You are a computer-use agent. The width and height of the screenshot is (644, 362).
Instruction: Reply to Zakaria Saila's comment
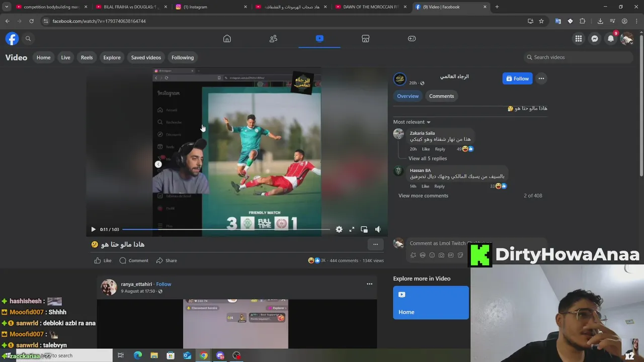click(440, 149)
